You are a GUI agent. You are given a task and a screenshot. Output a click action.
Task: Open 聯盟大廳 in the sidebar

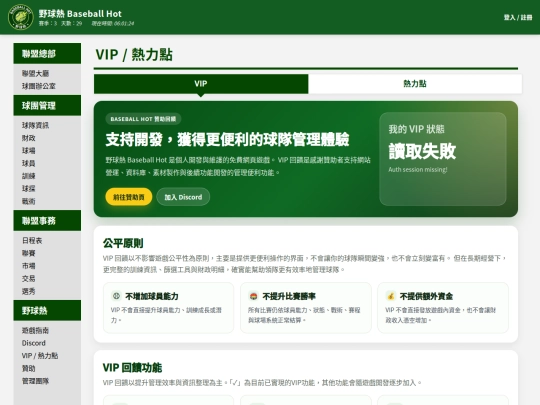point(35,73)
